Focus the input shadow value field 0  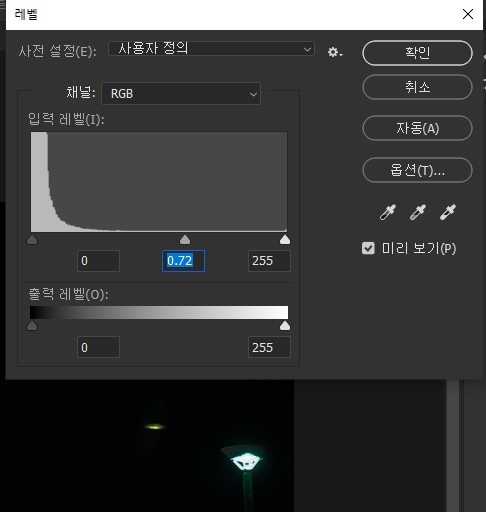click(98, 261)
